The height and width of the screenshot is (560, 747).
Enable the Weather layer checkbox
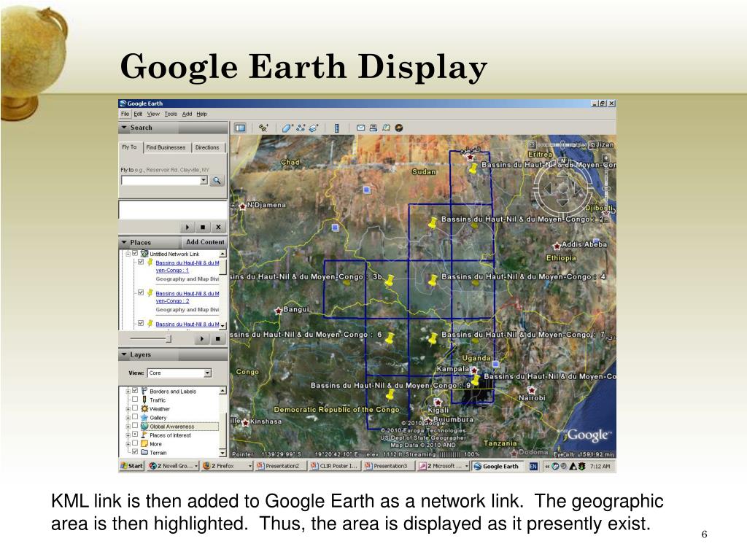tap(135, 408)
